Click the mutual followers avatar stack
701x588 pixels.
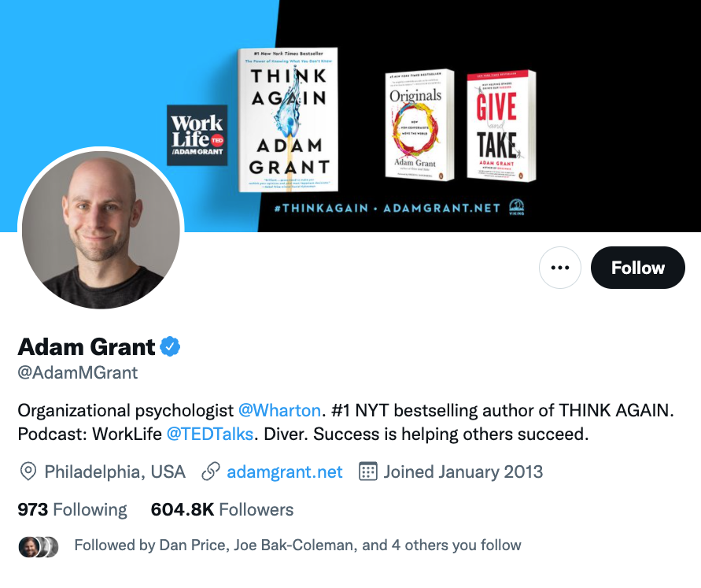tap(39, 546)
